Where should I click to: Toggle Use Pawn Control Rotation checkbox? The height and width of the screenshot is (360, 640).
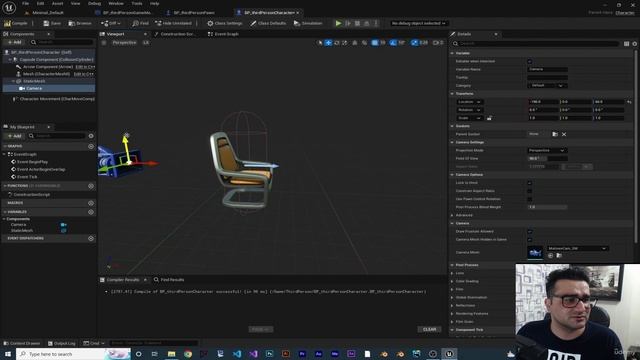[x=529, y=199]
